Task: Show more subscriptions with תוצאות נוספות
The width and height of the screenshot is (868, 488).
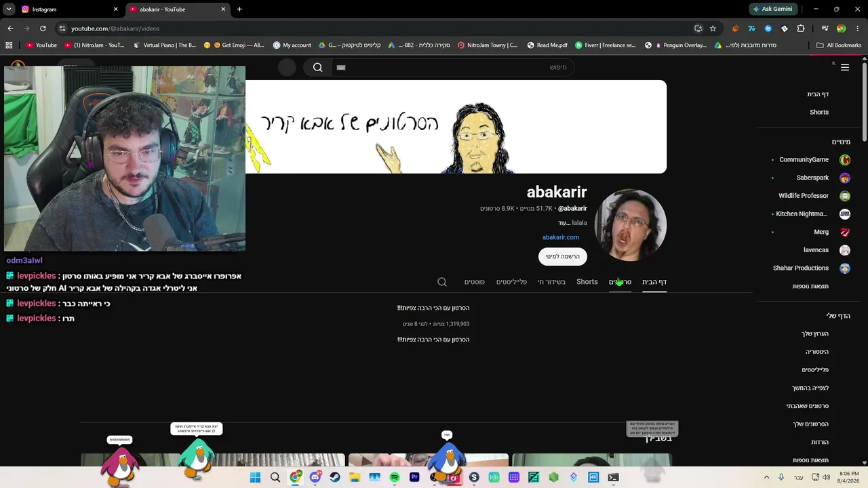Action: click(810, 286)
